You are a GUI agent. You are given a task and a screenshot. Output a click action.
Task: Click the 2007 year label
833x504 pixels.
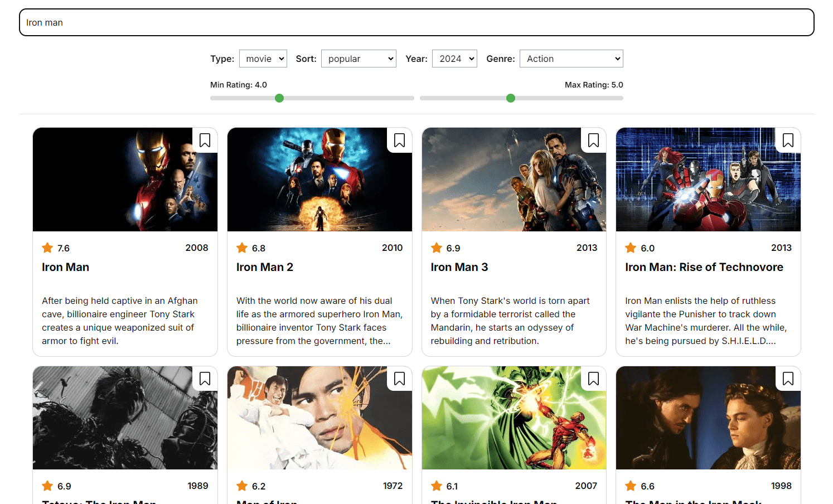pyautogui.click(x=586, y=486)
